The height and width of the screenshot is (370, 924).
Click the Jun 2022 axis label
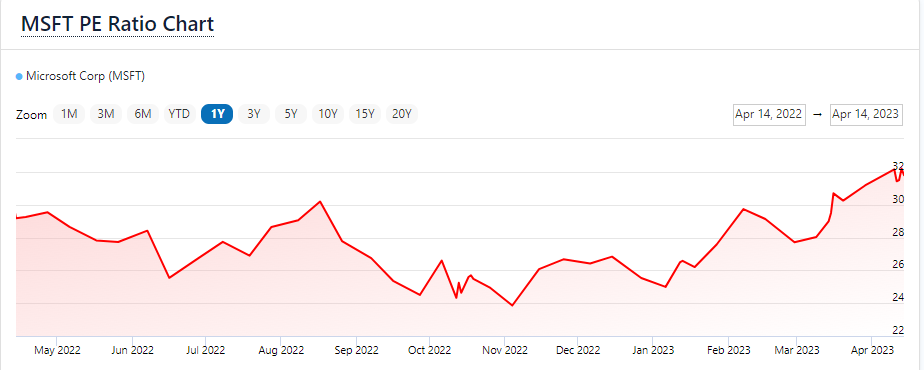point(132,350)
